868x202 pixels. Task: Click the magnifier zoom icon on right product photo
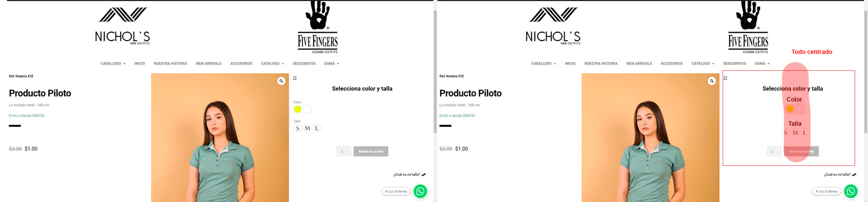pyautogui.click(x=712, y=81)
